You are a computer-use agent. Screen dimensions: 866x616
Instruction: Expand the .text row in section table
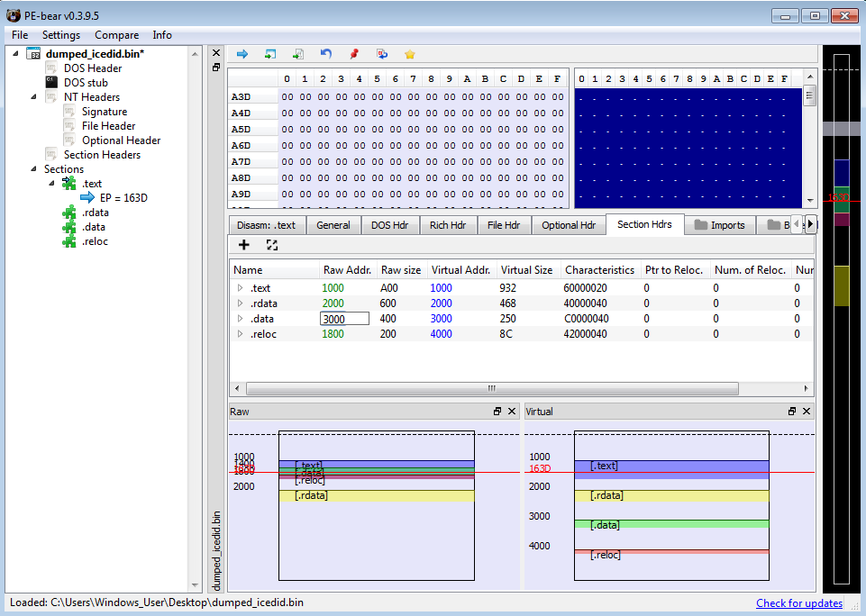pos(240,288)
